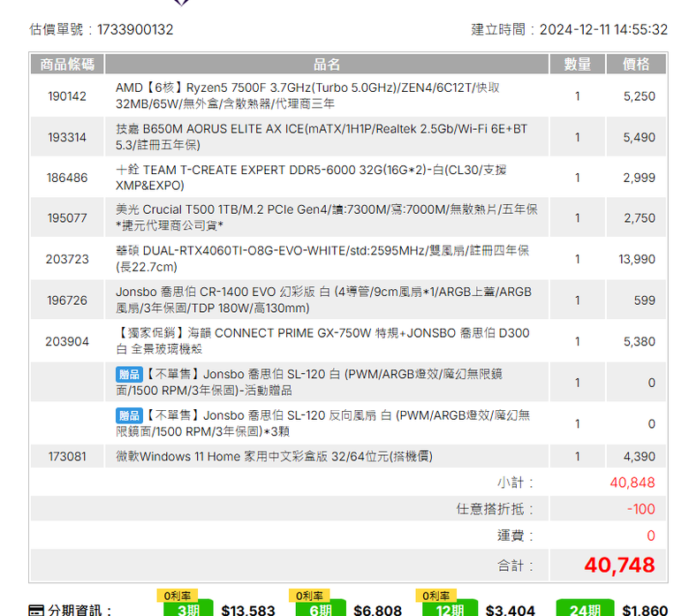Click the $13,583 installment amount
The image size is (689, 616).
click(248, 610)
